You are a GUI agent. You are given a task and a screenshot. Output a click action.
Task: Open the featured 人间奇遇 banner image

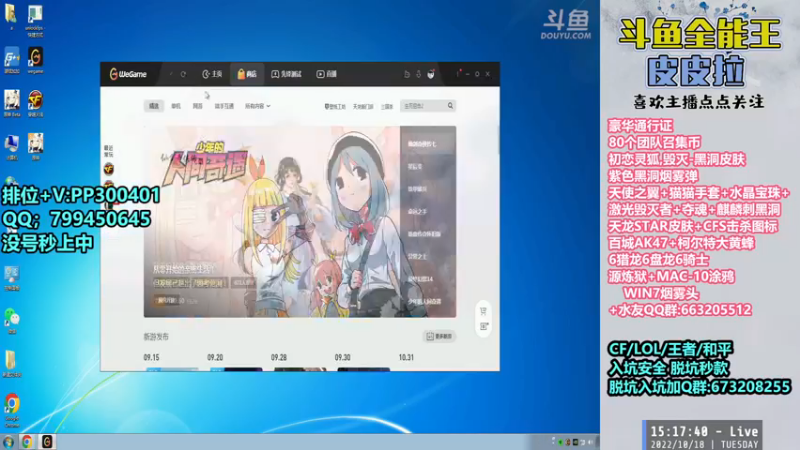[271, 221]
